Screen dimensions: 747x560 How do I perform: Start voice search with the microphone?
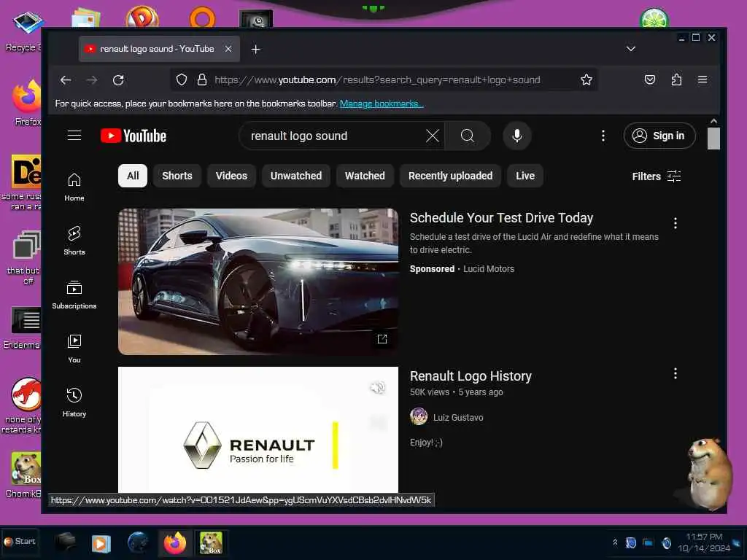pos(517,136)
